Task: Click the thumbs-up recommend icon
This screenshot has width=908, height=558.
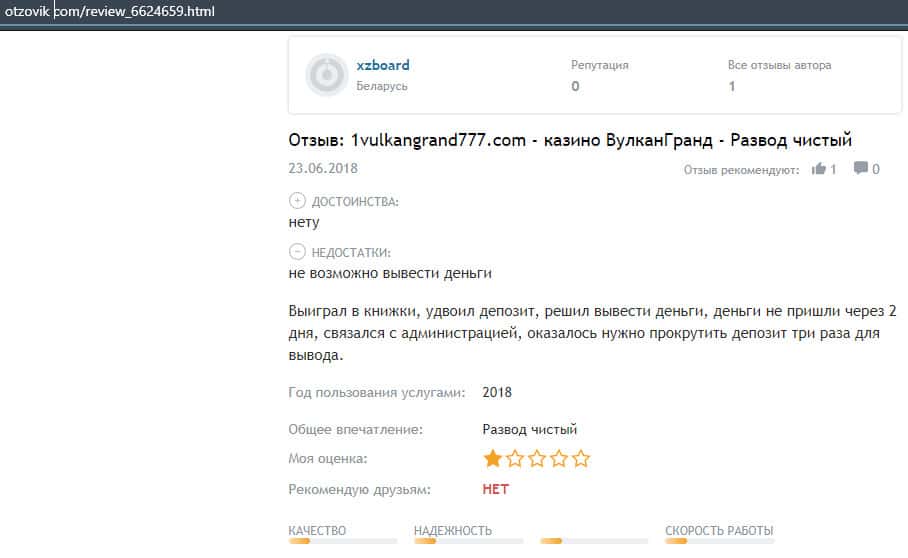Action: (x=819, y=169)
